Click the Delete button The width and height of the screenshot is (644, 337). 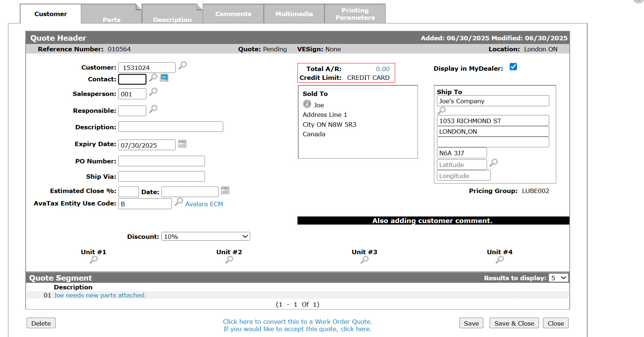pyautogui.click(x=41, y=323)
